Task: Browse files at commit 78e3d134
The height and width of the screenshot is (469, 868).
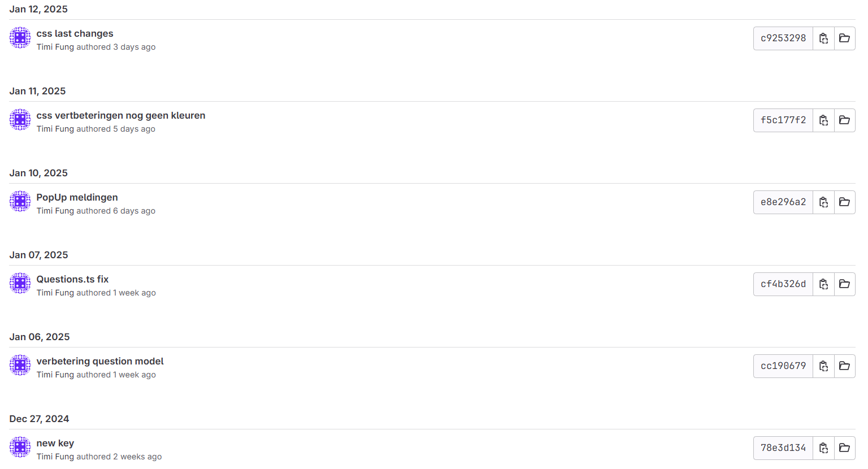Action: tap(844, 448)
